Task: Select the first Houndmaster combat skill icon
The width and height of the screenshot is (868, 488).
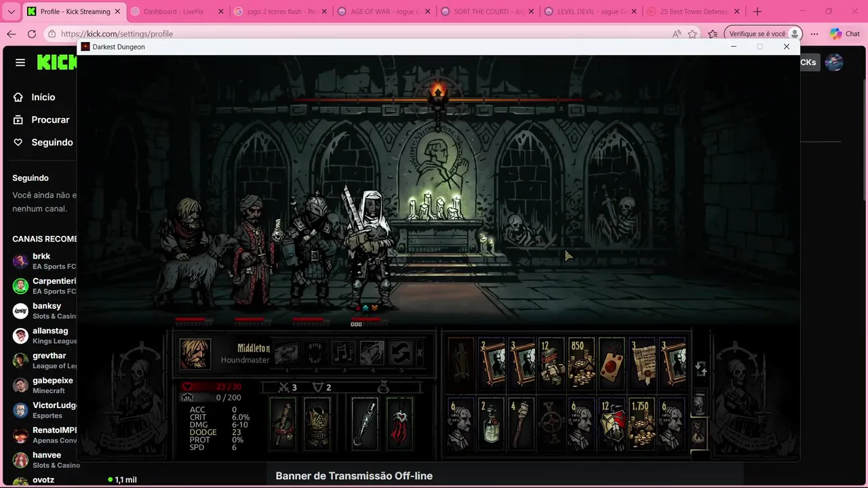Action: pyautogui.click(x=286, y=352)
